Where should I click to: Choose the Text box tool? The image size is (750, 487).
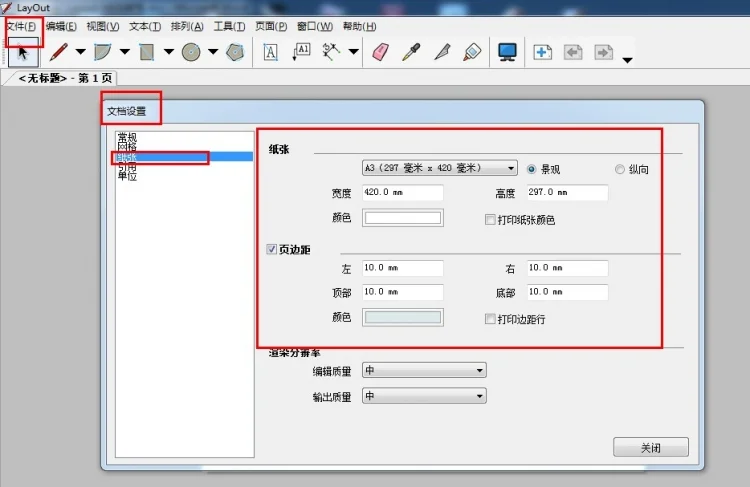tap(270, 52)
